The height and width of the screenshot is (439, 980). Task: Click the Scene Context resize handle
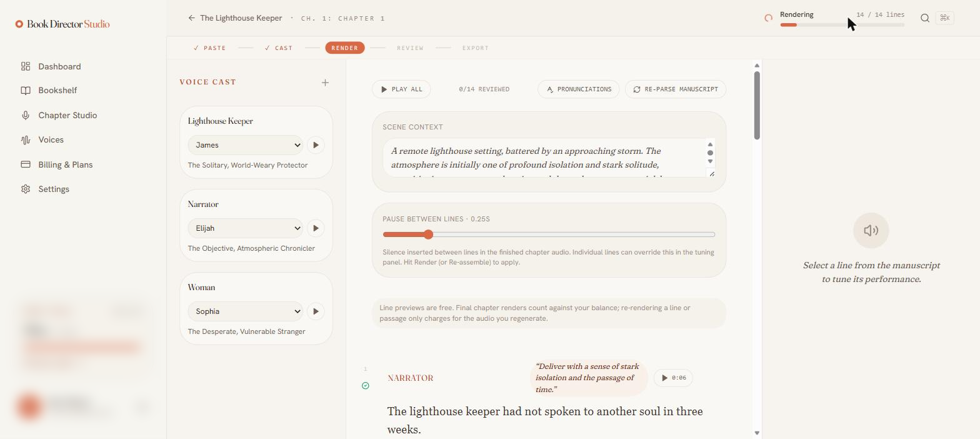click(x=711, y=173)
